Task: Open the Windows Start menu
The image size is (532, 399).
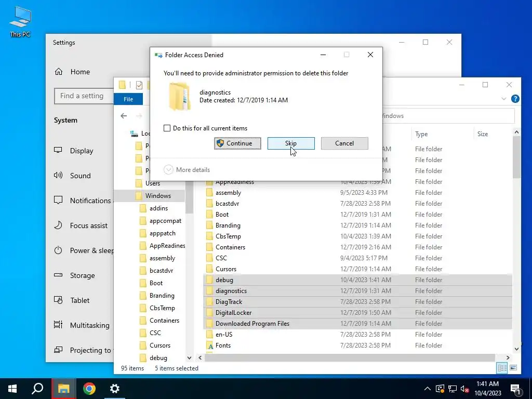Action: [x=12, y=389]
